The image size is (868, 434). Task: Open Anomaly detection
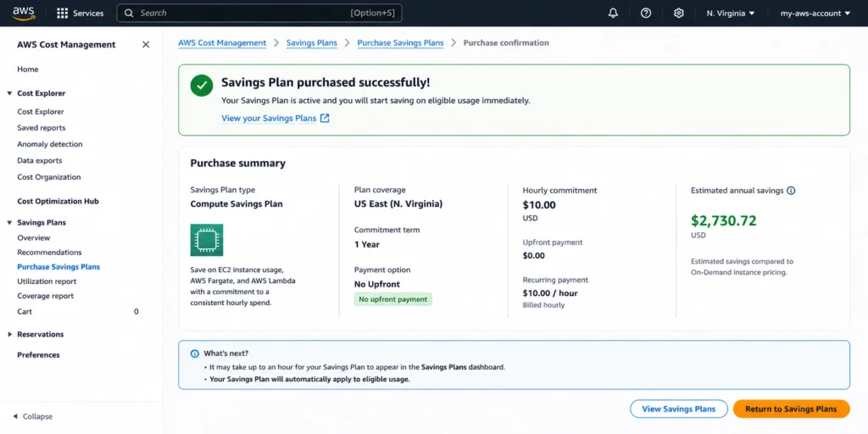[x=50, y=144]
